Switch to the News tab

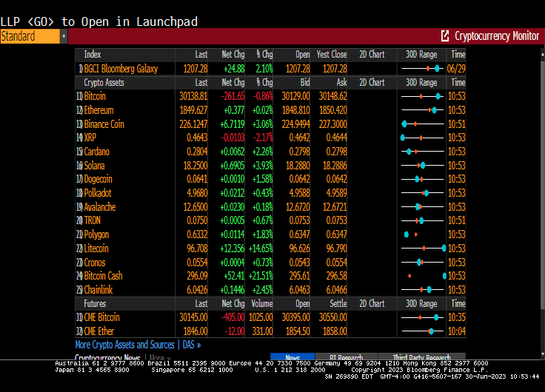(x=292, y=357)
